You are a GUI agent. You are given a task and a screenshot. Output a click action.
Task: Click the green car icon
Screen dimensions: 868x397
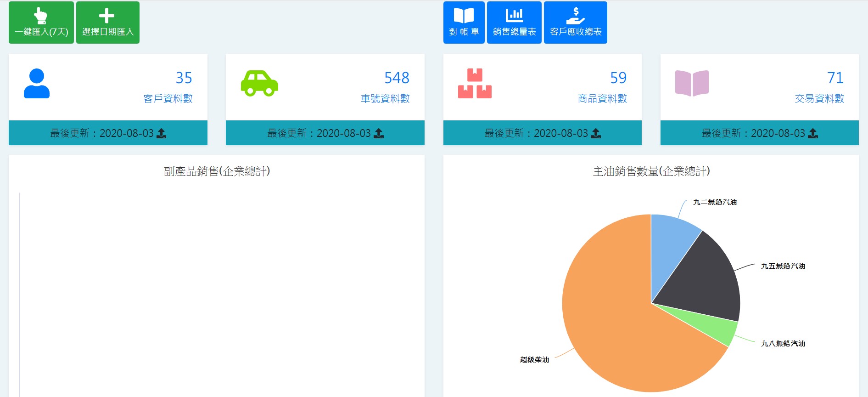point(259,83)
